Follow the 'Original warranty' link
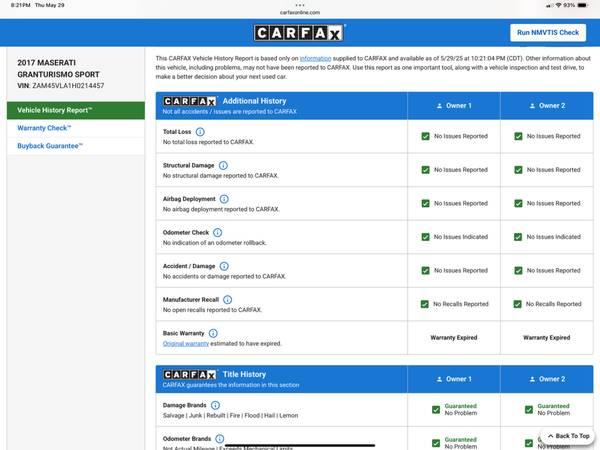 click(186, 344)
